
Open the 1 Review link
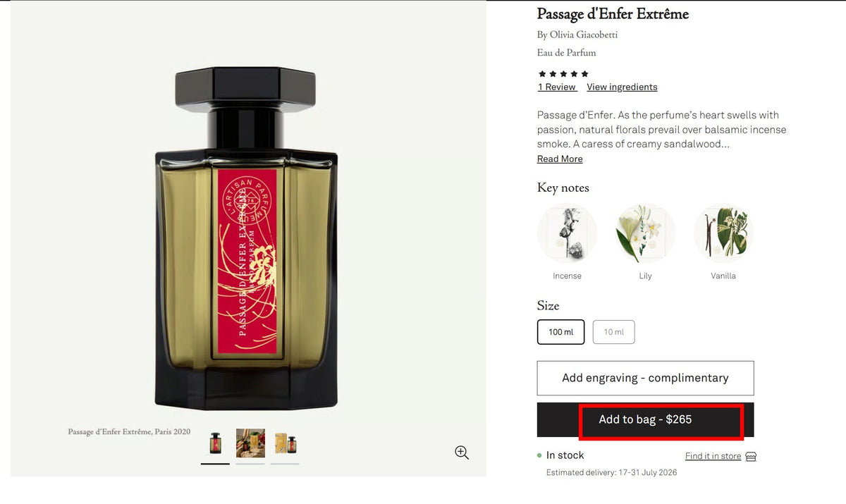click(x=558, y=87)
